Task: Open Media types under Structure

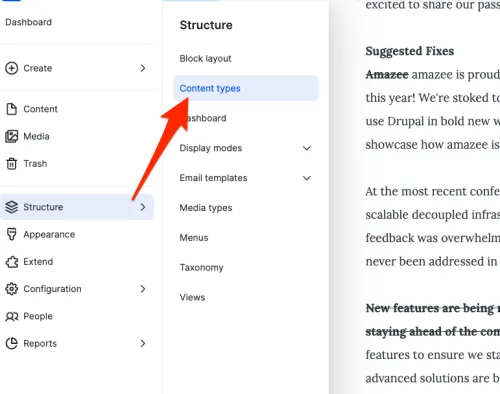Action: pos(206,208)
